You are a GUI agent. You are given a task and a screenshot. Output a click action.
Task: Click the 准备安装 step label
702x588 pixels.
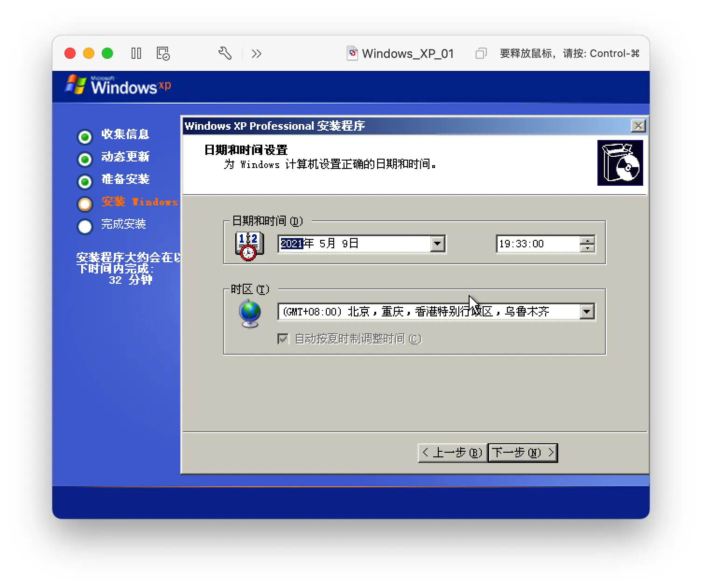pyautogui.click(x=125, y=179)
